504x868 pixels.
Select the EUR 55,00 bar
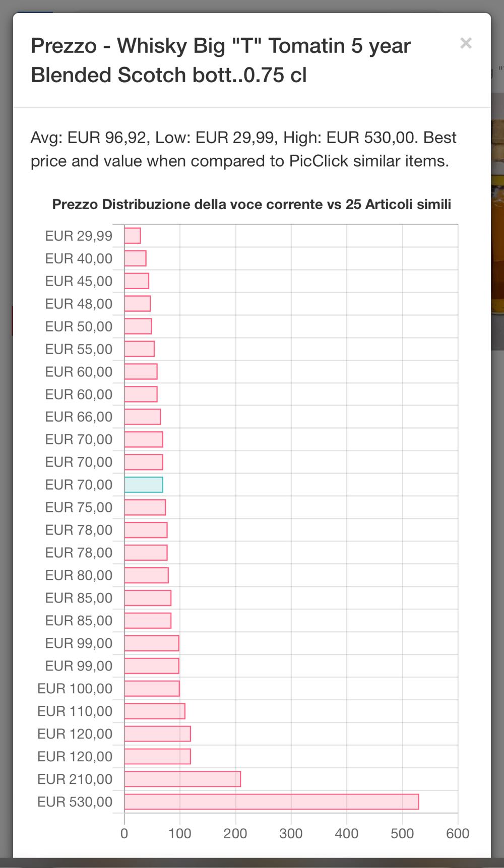pos(140,349)
